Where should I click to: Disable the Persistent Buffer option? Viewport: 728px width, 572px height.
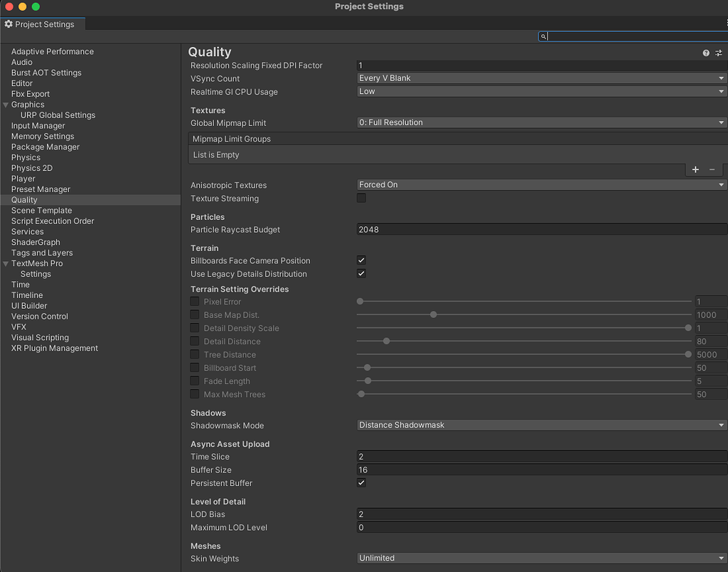pyautogui.click(x=361, y=482)
